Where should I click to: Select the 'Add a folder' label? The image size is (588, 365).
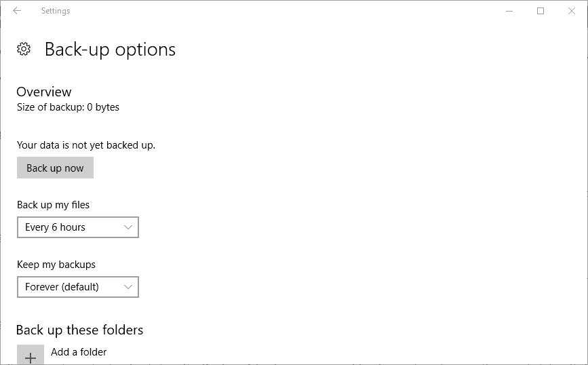tap(79, 351)
